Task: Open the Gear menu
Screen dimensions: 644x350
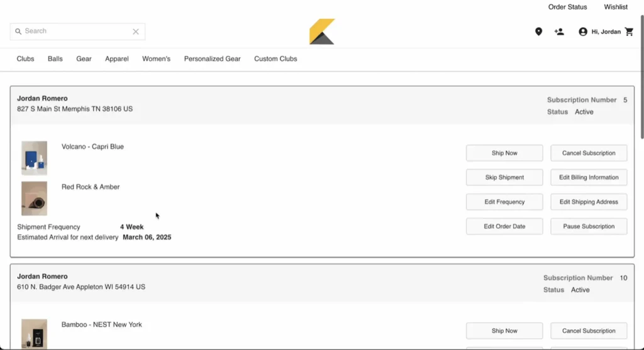Action: [x=84, y=58]
